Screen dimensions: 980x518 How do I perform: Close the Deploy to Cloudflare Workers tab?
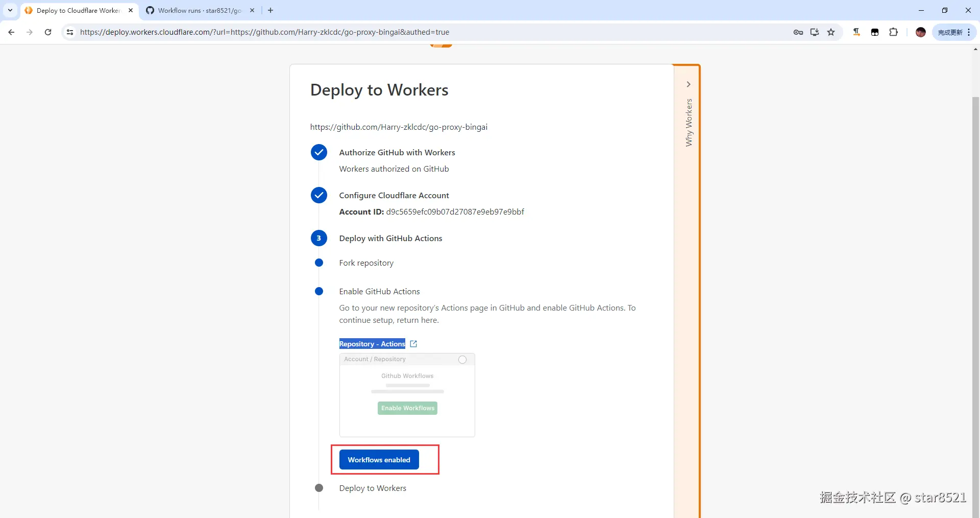(131, 10)
